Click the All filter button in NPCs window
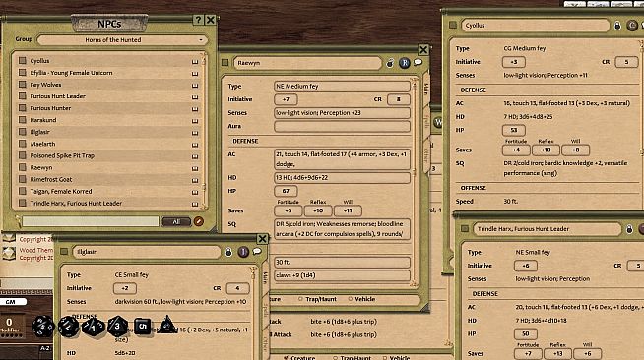This screenshot has width=644, height=360. tap(176, 222)
